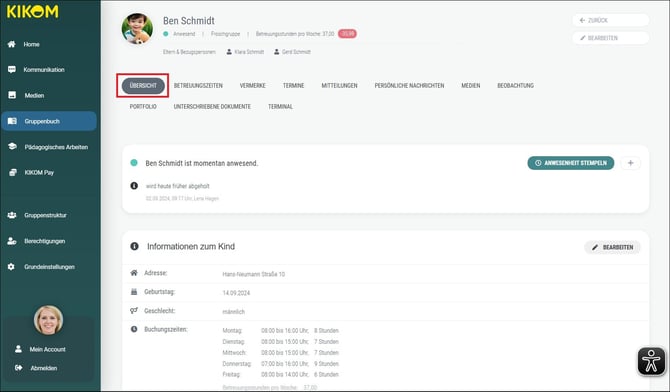Open Home via its house icon
The width and height of the screenshot is (670, 392).
pos(12,44)
